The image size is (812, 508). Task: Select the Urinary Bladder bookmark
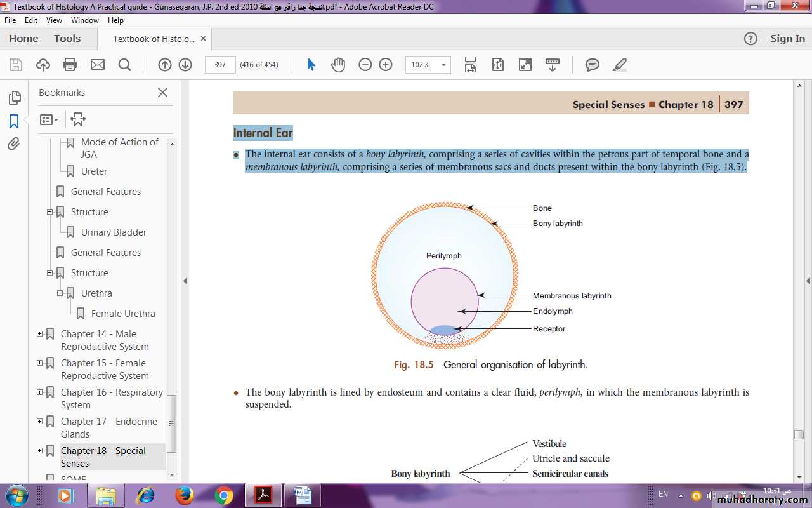click(x=114, y=232)
